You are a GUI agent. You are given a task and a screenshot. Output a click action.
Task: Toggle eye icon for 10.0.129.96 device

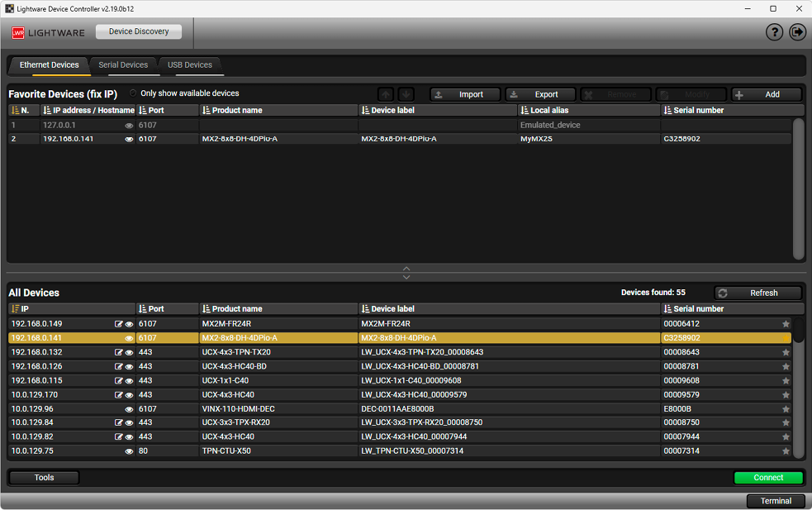click(129, 409)
